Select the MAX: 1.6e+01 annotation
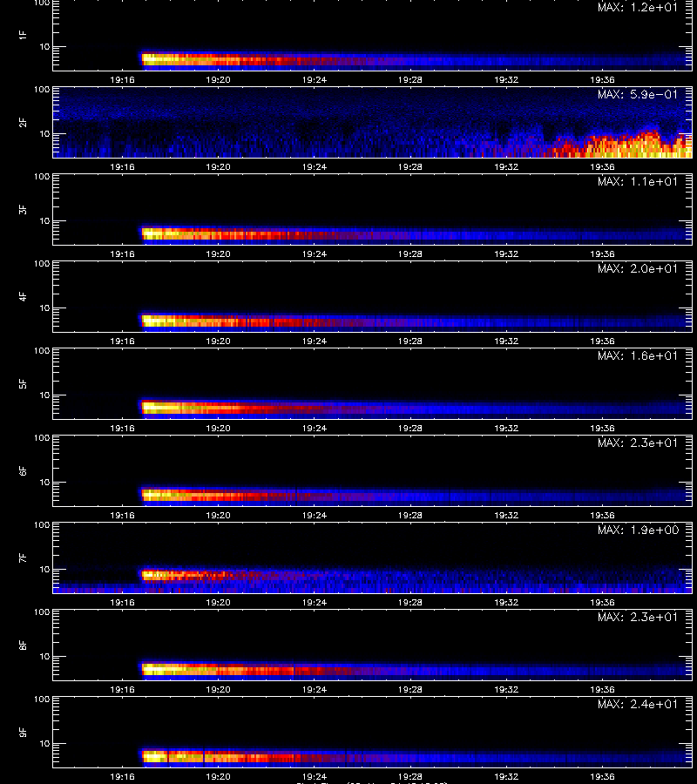Screen dimensions: 697x784 638,355
